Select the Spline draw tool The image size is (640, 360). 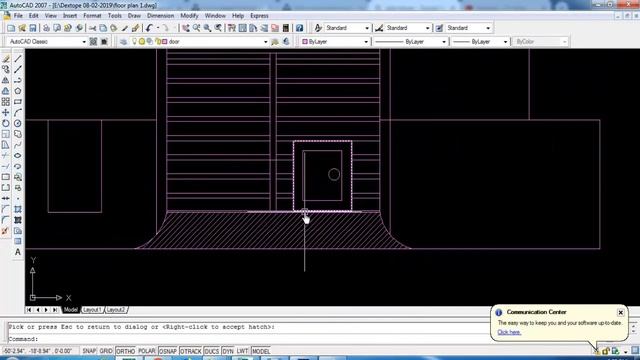point(18,145)
